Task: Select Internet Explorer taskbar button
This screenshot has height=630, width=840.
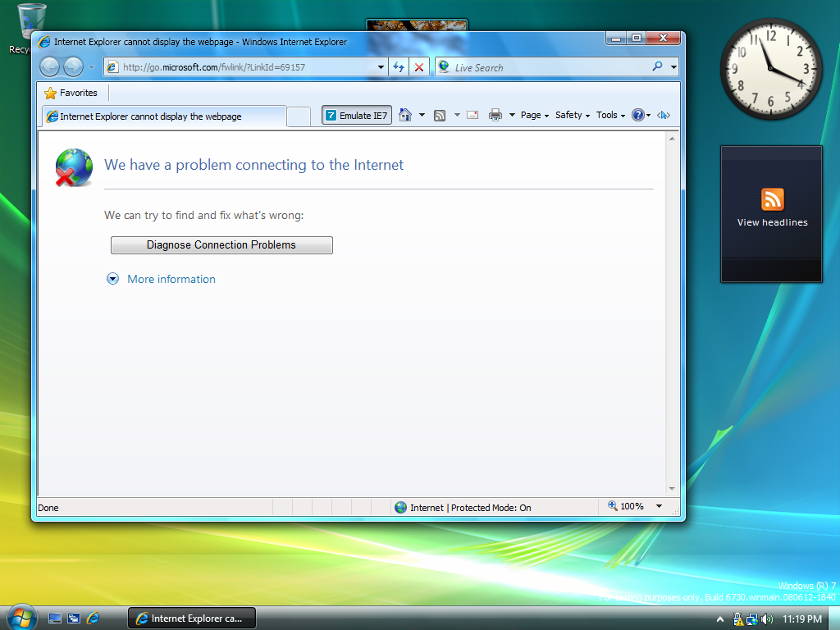Action: (x=192, y=619)
